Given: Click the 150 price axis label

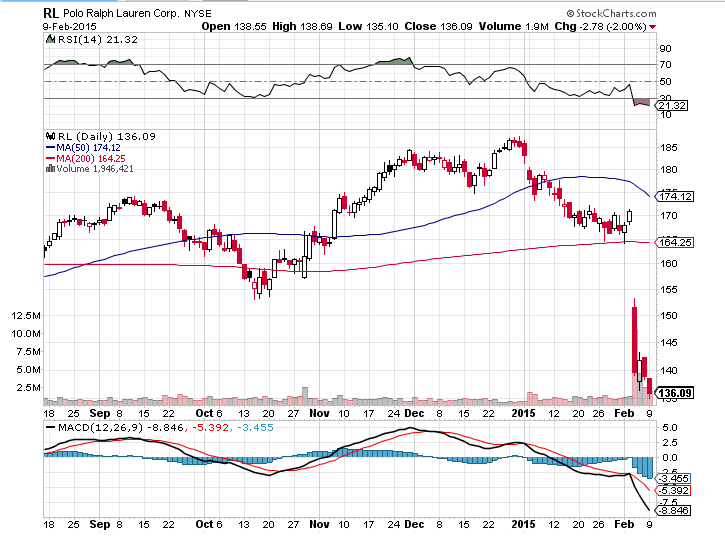Looking at the screenshot, I should pyautogui.click(x=669, y=315).
